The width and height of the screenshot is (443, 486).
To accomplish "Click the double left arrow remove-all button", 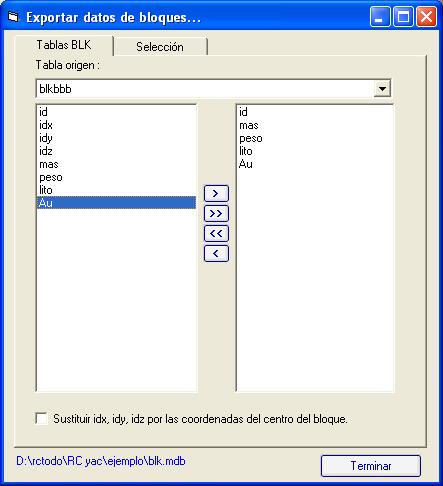I will (x=216, y=233).
